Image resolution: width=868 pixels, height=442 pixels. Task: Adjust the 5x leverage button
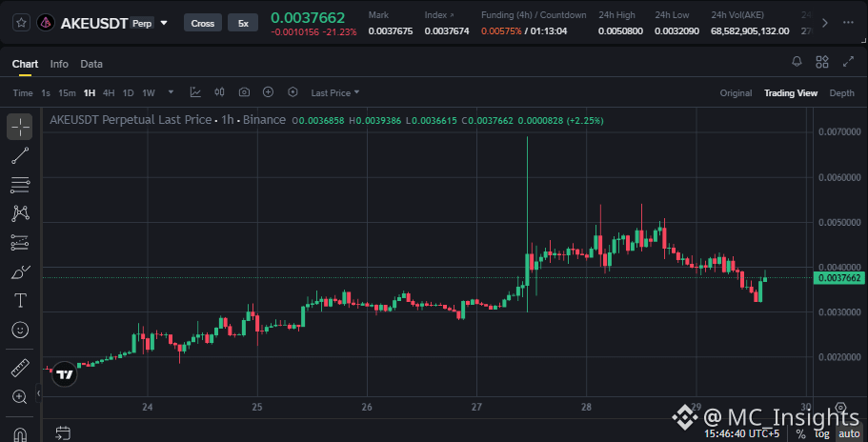click(243, 23)
